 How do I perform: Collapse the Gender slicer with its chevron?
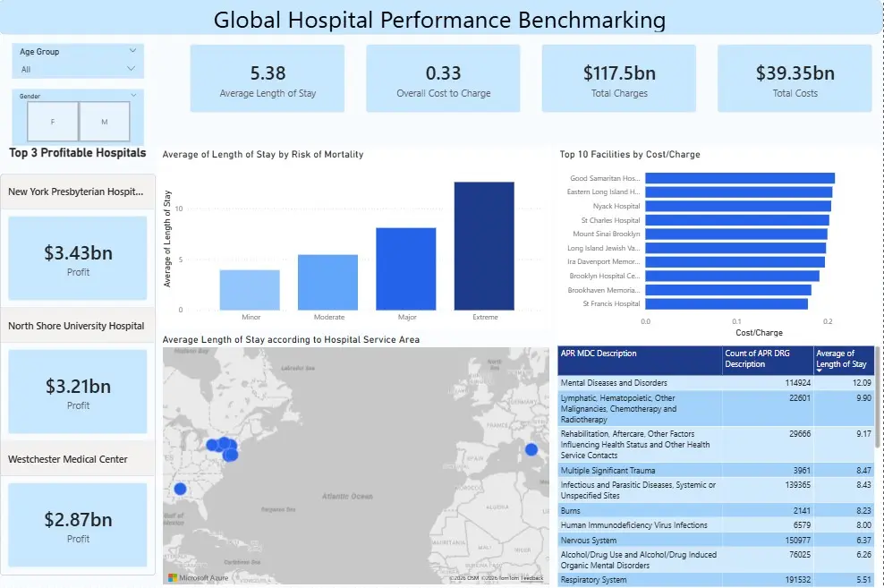132,95
